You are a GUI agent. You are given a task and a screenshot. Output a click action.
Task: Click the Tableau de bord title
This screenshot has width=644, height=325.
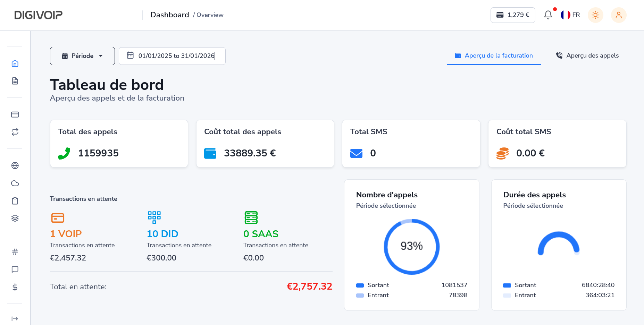point(107,85)
